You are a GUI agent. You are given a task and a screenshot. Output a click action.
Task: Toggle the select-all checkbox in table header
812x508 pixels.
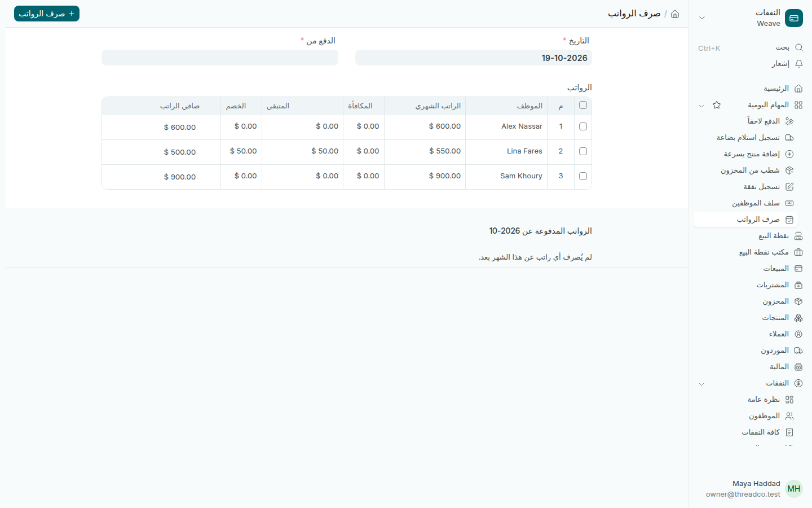[583, 105]
